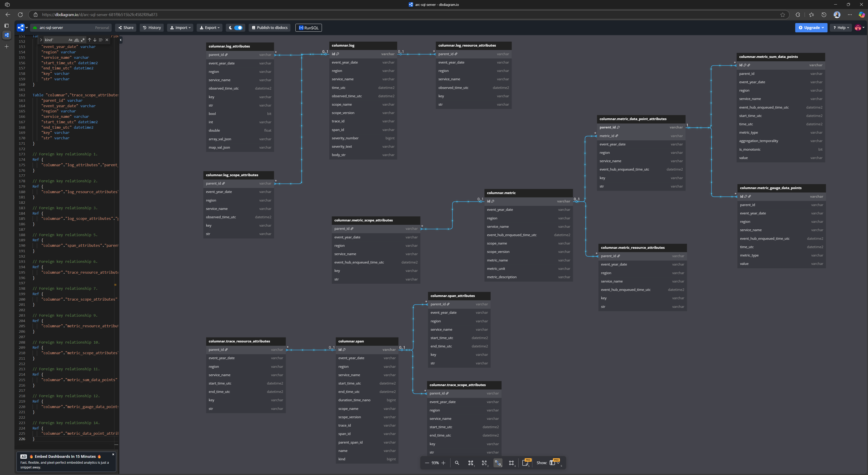Viewport: 868px width, 475px height.
Task: Open browser Settings and more menu
Action: coord(850,14)
